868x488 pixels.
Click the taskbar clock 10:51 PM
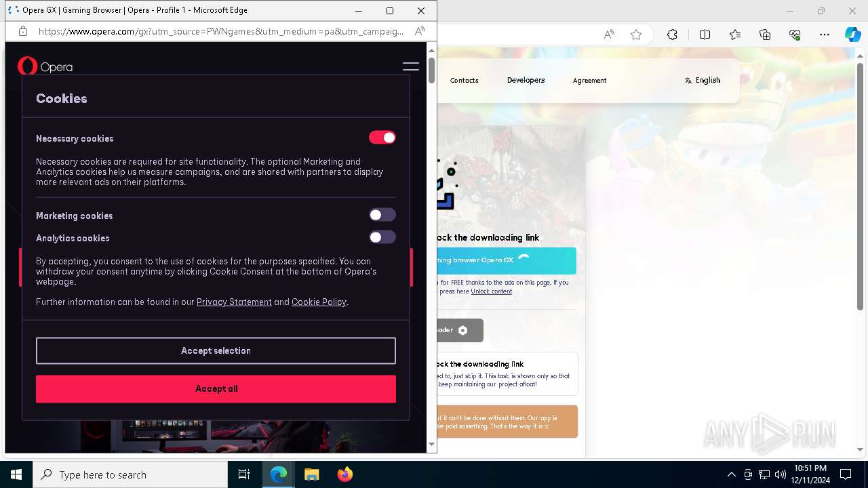pyautogui.click(x=810, y=468)
